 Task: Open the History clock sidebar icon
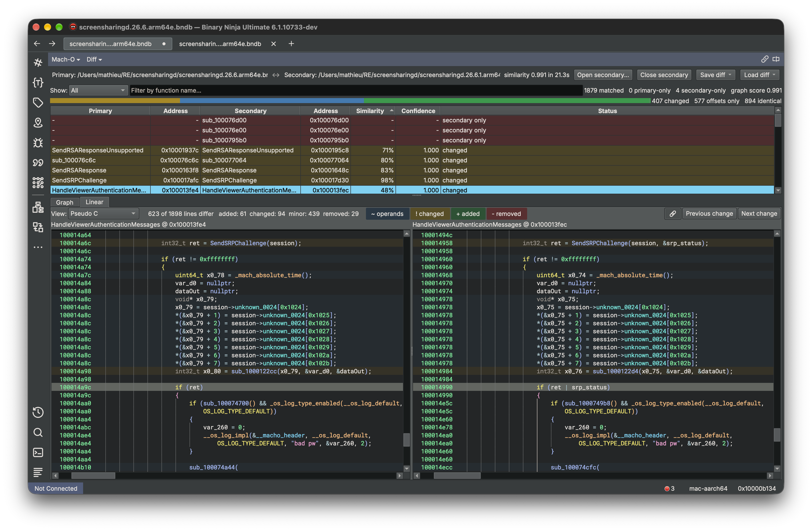38,412
